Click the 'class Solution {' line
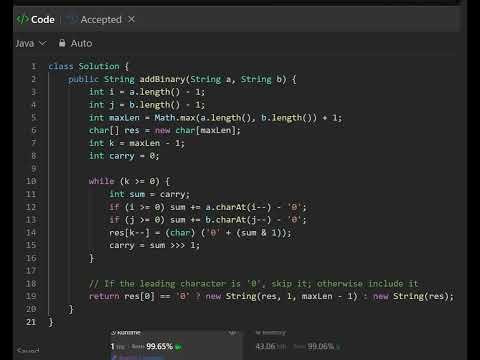 point(89,66)
